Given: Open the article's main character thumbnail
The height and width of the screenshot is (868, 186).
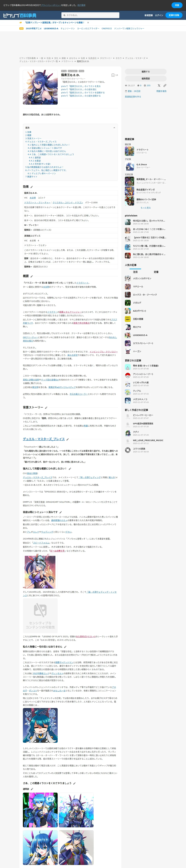Looking at the screenshot, I should 40,87.
